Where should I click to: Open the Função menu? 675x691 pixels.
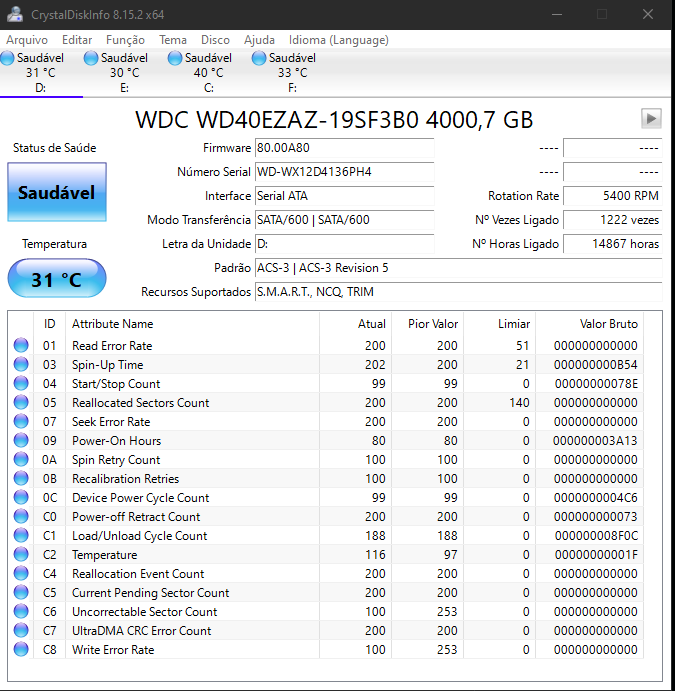point(125,40)
